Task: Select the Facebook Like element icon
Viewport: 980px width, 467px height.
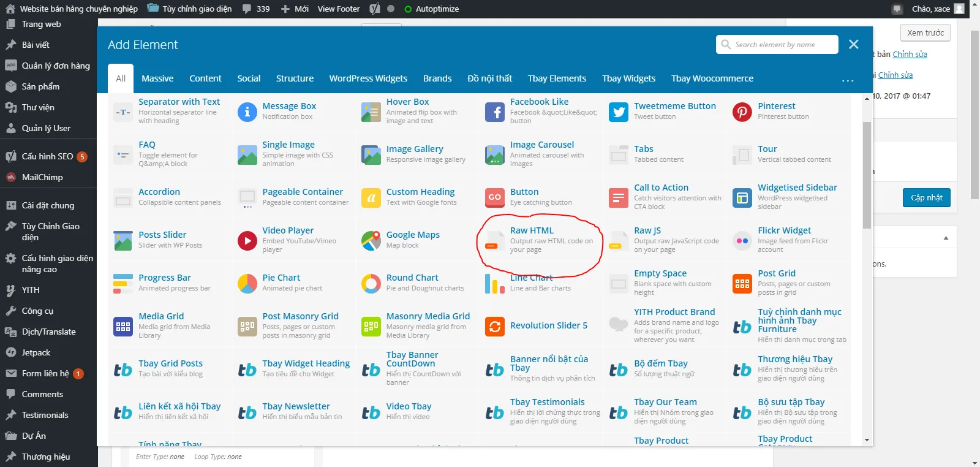Action: pos(494,112)
